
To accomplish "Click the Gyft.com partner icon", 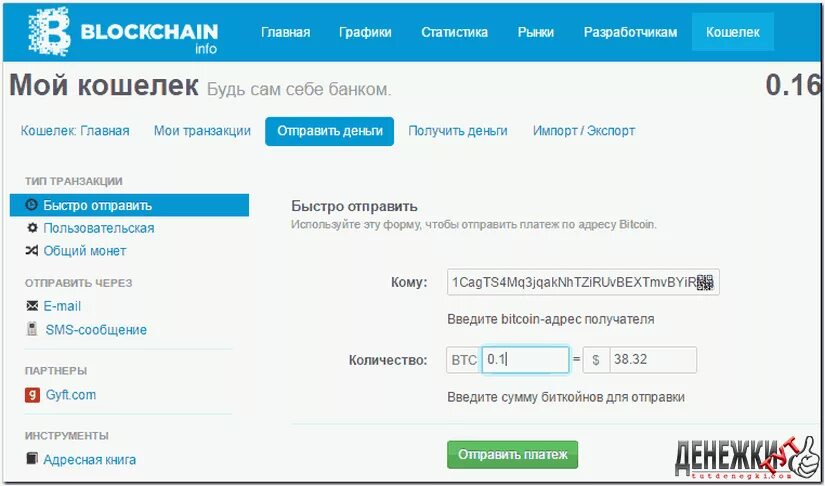I will 32,394.
